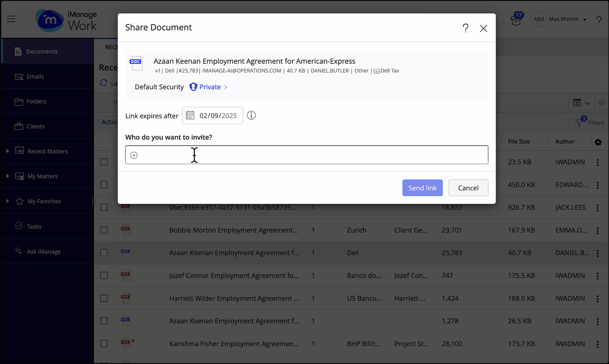Check the Karishma Fisher Employment Agreement checkbox

point(104,343)
